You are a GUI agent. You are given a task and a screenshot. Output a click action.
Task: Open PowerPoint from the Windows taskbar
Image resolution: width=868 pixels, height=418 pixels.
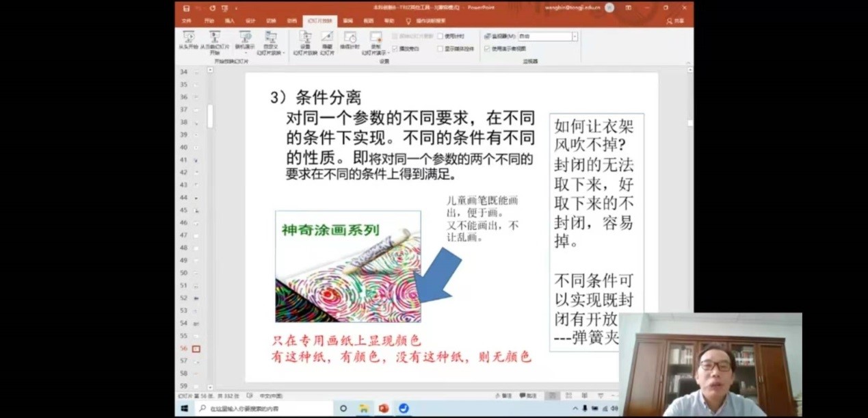pyautogui.click(x=383, y=408)
